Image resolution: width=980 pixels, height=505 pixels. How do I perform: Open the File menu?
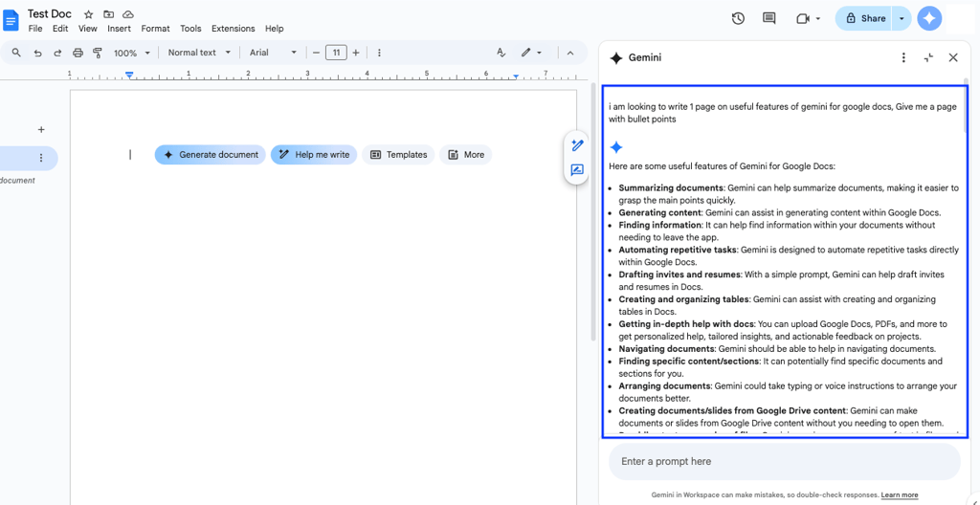click(x=35, y=29)
